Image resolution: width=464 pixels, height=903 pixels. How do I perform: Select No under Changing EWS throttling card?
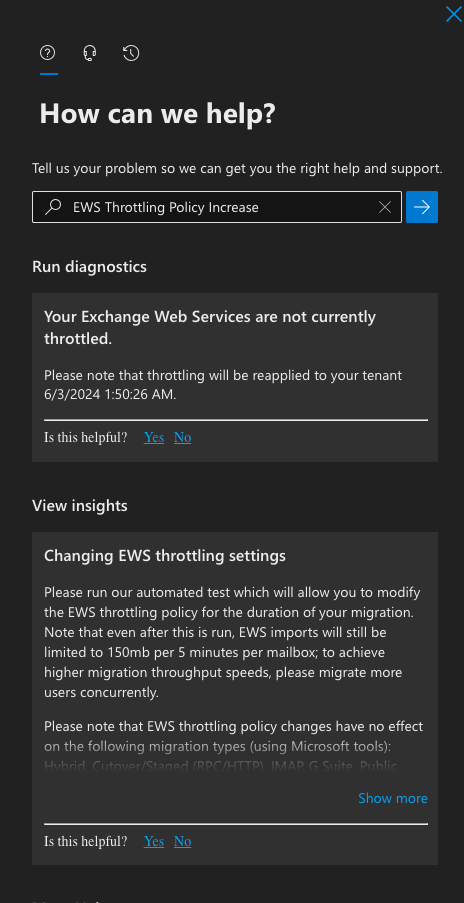pyautogui.click(x=182, y=841)
